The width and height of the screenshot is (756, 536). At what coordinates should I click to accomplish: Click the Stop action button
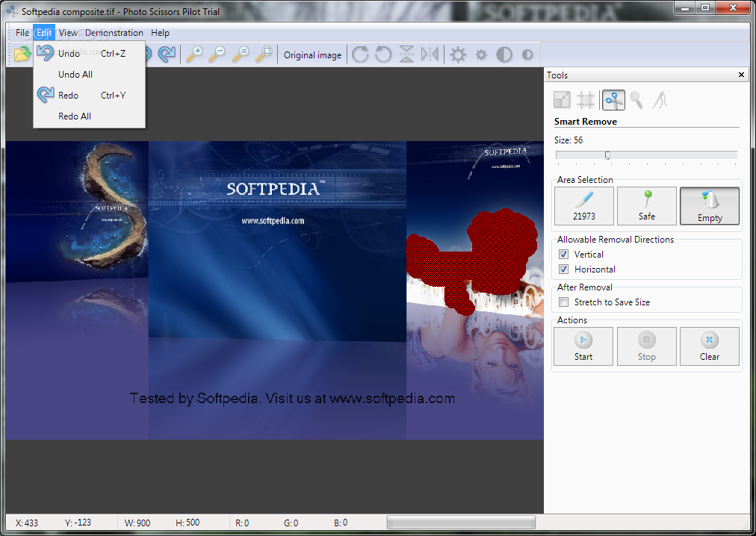click(x=646, y=346)
